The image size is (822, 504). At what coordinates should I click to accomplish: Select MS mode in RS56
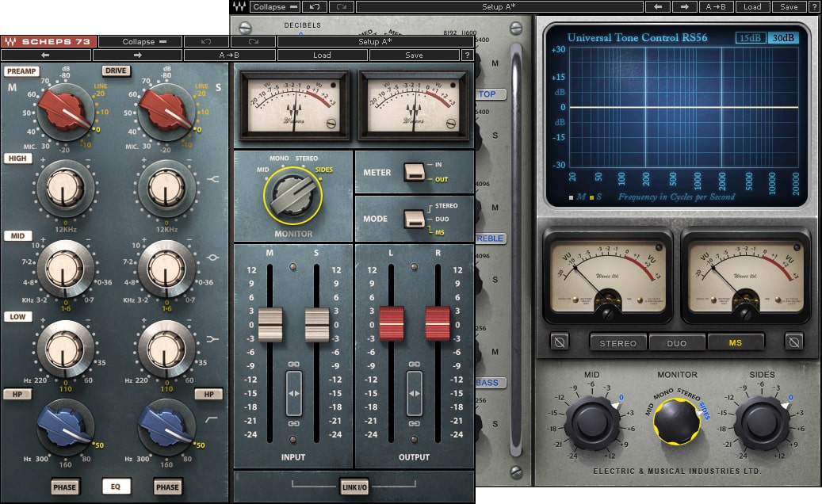736,342
